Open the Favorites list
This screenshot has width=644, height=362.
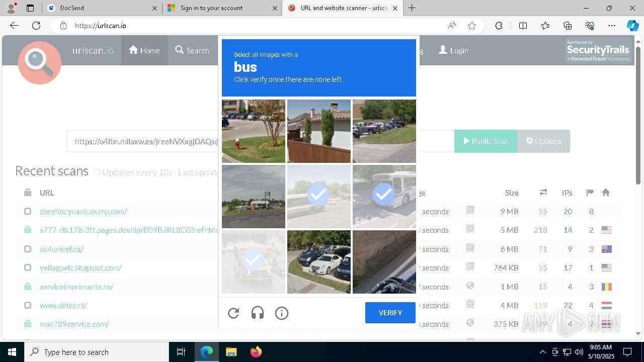(x=545, y=26)
